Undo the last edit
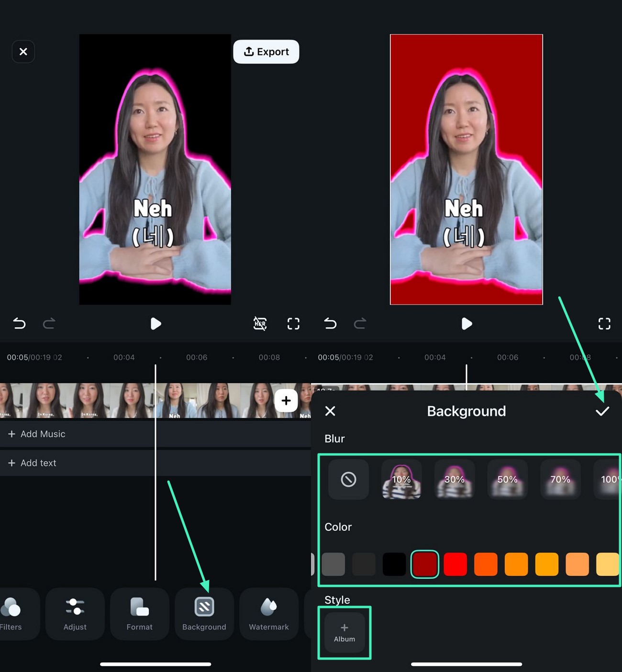 tap(19, 324)
